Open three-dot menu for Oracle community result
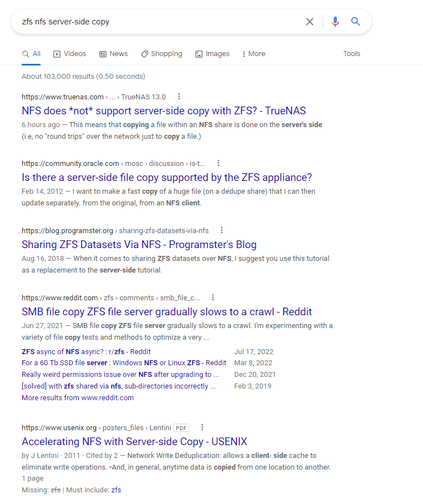423x504 pixels. tap(218, 163)
